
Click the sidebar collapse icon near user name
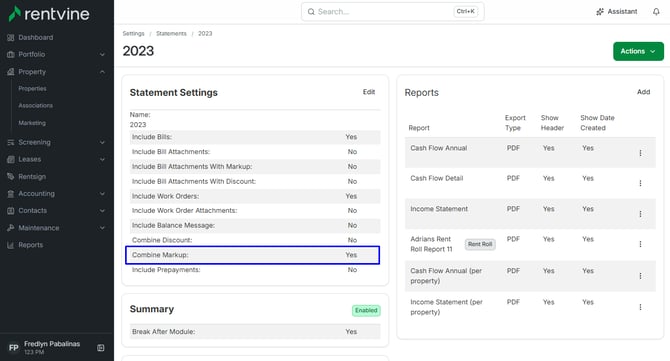coord(101,348)
